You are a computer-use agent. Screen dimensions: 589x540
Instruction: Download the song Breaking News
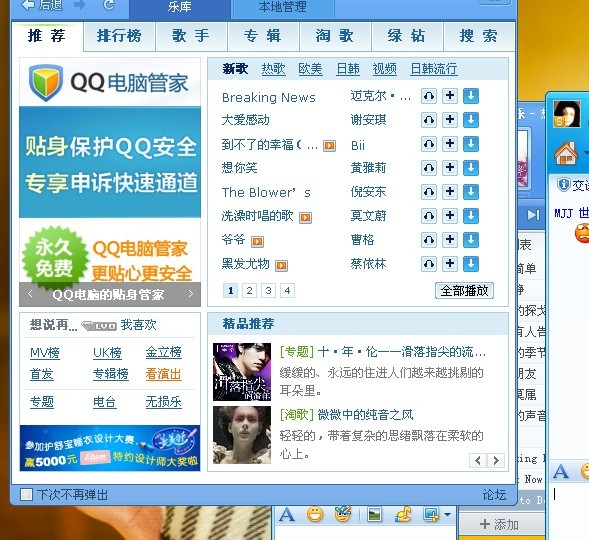coord(471,97)
